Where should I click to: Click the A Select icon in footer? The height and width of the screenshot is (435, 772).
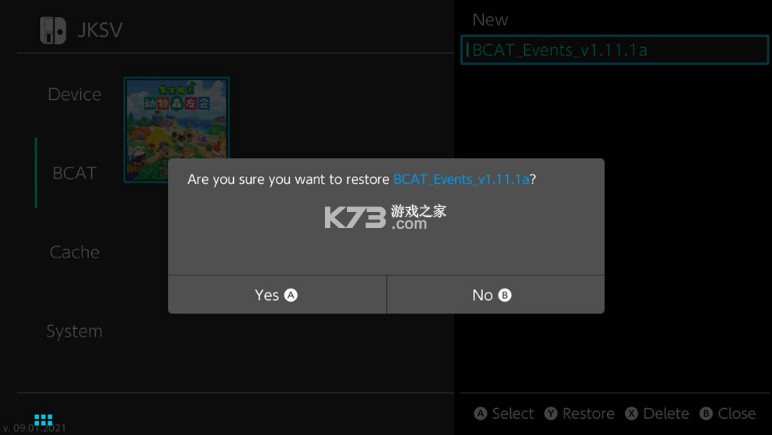click(481, 413)
